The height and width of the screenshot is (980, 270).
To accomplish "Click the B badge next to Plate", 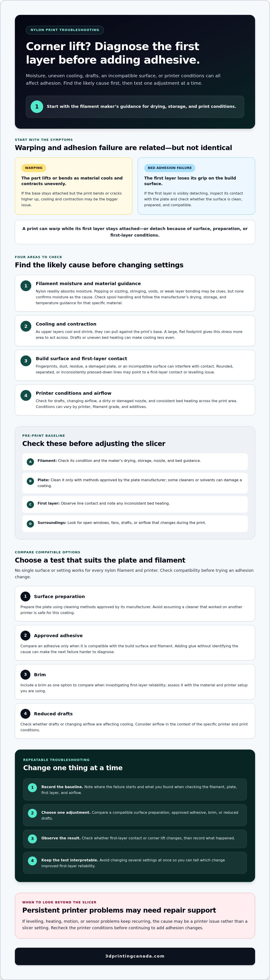I will coord(30,481).
